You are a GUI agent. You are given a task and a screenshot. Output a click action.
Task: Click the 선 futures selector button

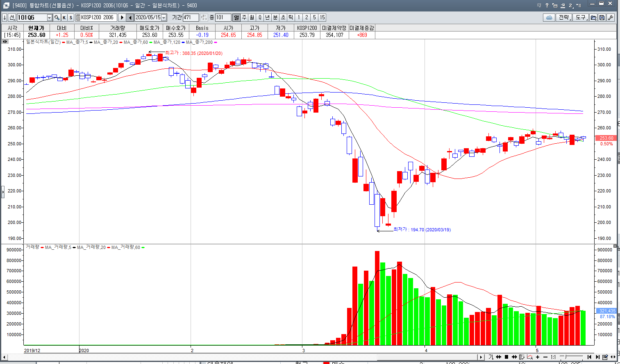(12, 18)
